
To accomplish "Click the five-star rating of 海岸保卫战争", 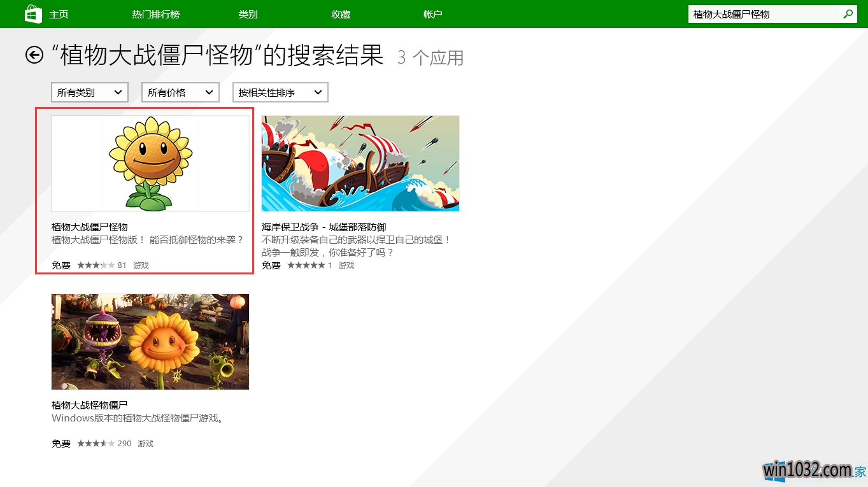I will tap(306, 265).
